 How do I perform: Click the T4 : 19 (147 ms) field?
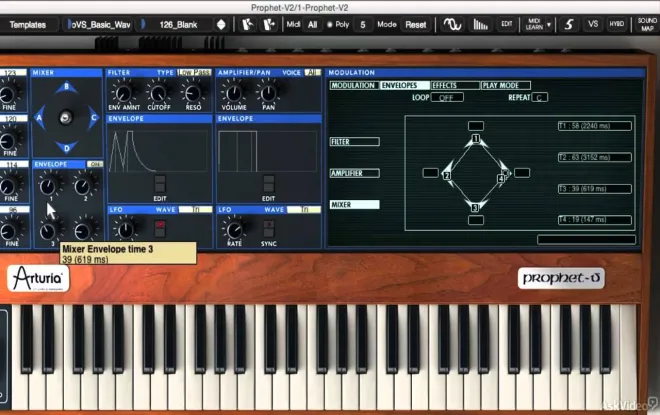click(x=595, y=220)
